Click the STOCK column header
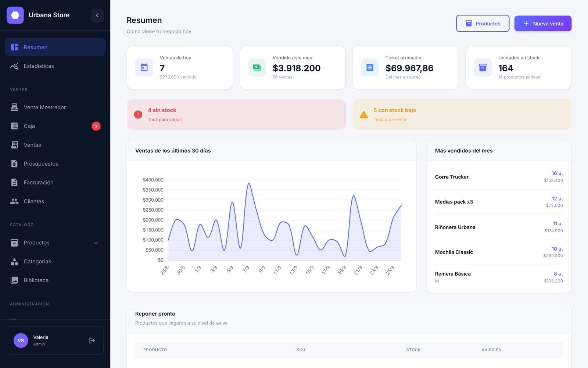 (x=413, y=350)
